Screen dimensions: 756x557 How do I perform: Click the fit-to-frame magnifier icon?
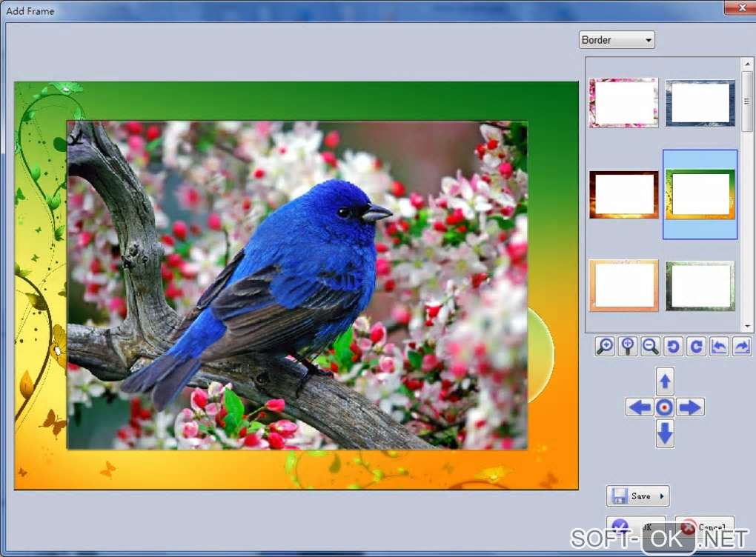tap(628, 347)
